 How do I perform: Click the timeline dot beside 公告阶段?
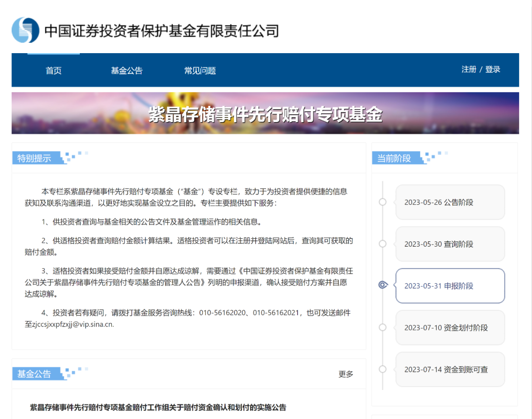tap(383, 202)
